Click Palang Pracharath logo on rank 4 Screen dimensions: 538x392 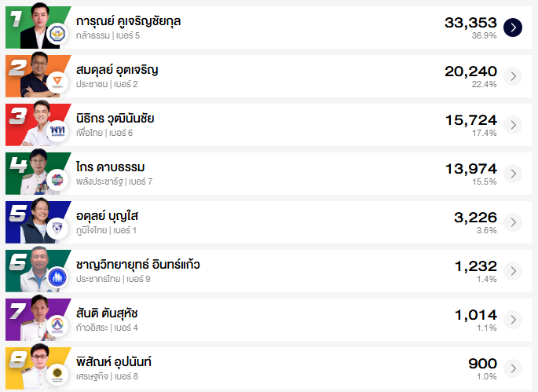pyautogui.click(x=57, y=180)
